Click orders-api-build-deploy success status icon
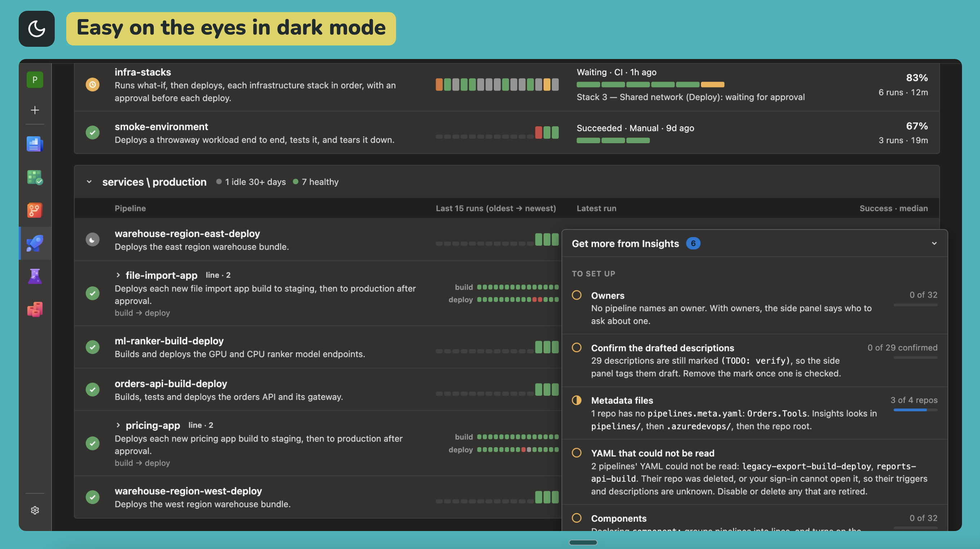Image resolution: width=980 pixels, height=549 pixels. click(93, 389)
